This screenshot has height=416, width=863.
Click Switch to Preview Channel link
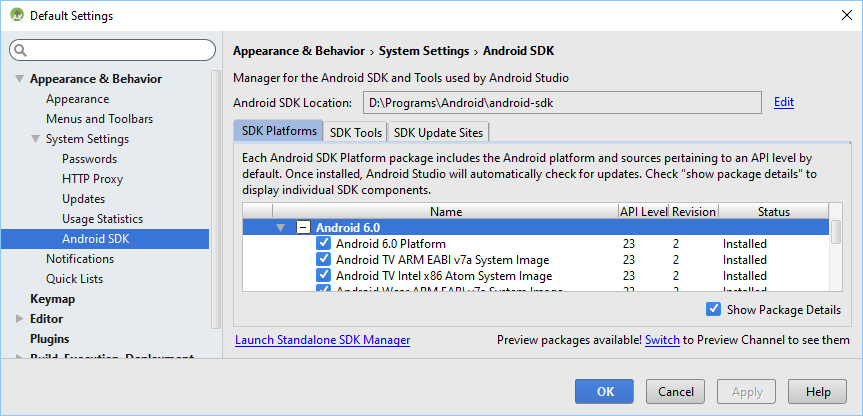[x=662, y=340]
